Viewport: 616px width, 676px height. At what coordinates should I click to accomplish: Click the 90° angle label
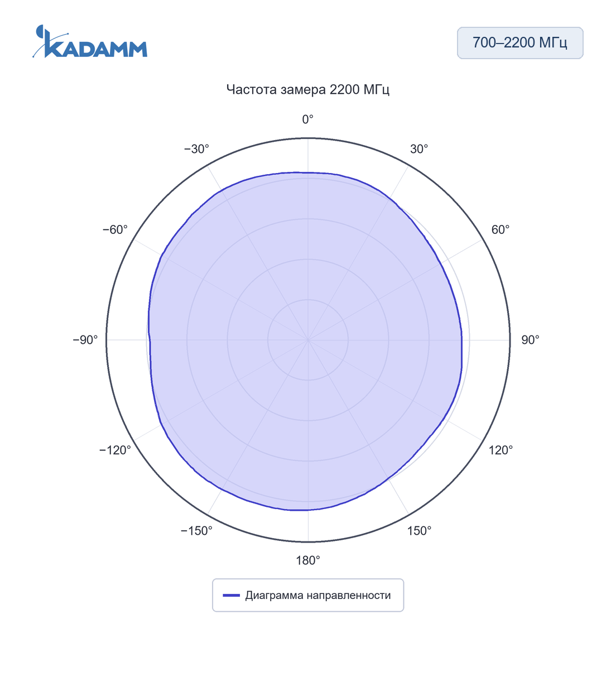click(x=531, y=340)
